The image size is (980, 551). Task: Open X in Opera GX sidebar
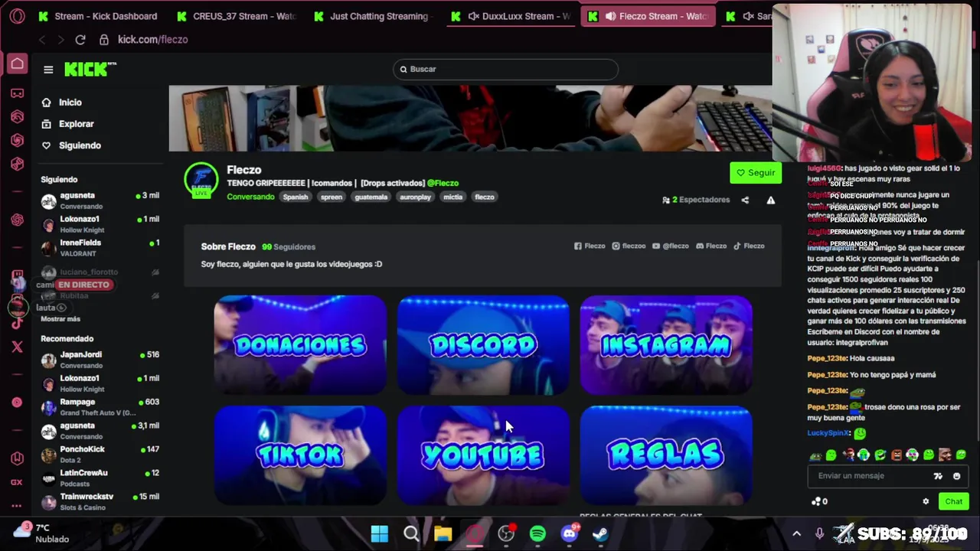[17, 347]
